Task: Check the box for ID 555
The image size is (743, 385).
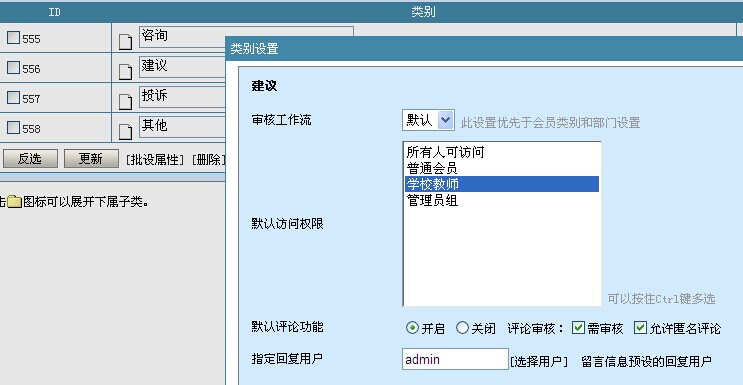Action: [13, 38]
